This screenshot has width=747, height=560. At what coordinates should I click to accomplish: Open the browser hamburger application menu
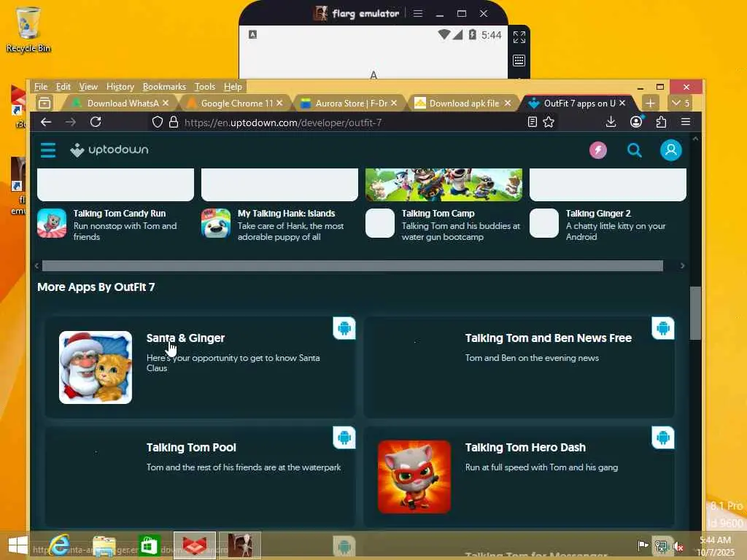[686, 122]
